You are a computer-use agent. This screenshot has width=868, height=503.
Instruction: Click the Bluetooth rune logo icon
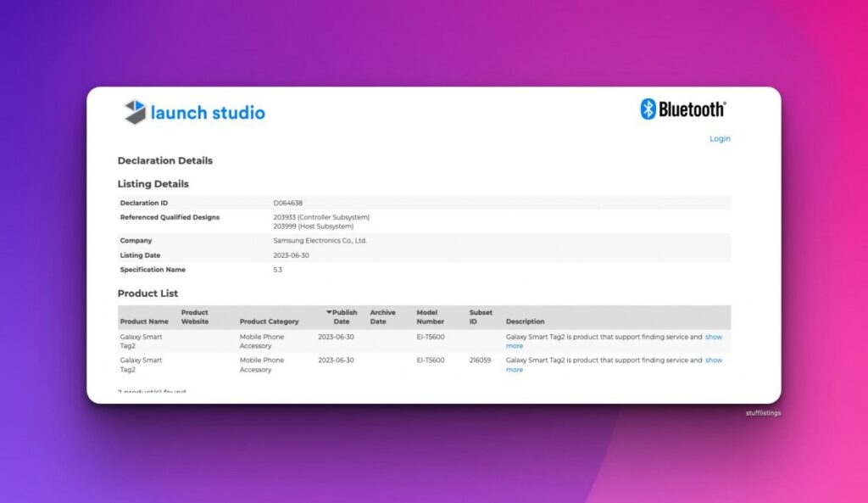[x=648, y=109]
